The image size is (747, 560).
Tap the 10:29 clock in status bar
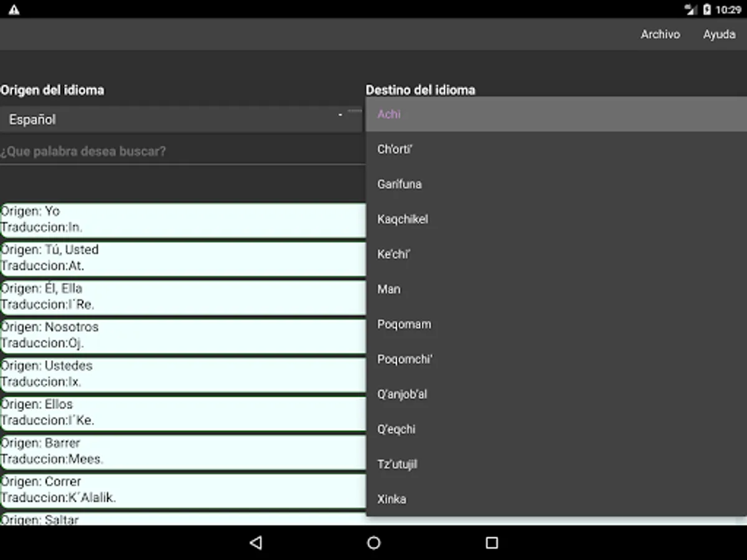point(728,9)
